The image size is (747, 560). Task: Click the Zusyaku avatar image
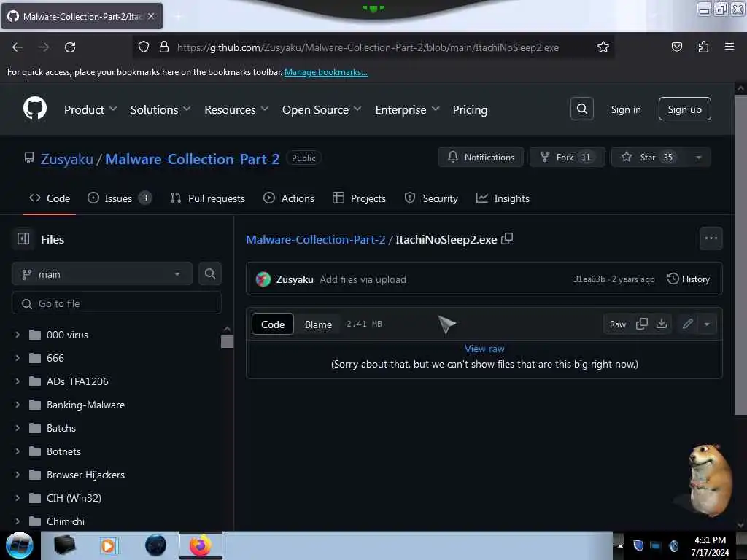click(263, 279)
